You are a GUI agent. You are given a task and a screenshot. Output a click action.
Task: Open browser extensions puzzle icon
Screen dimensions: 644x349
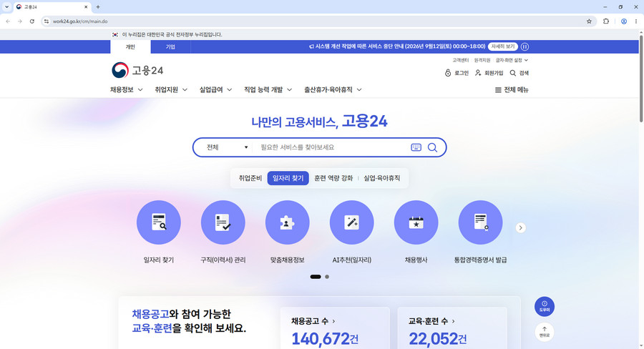606,21
